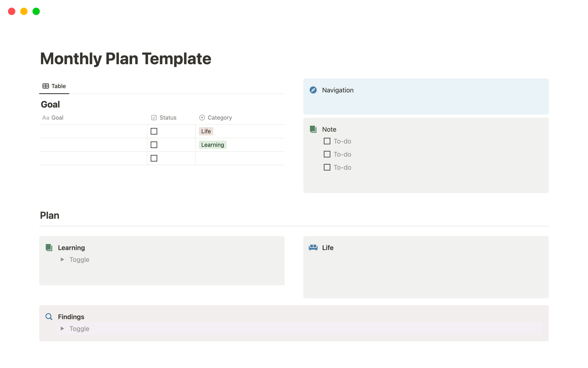Screen dimensions: 588x368
Task: Click the couch icon beside Life
Action: [313, 247]
